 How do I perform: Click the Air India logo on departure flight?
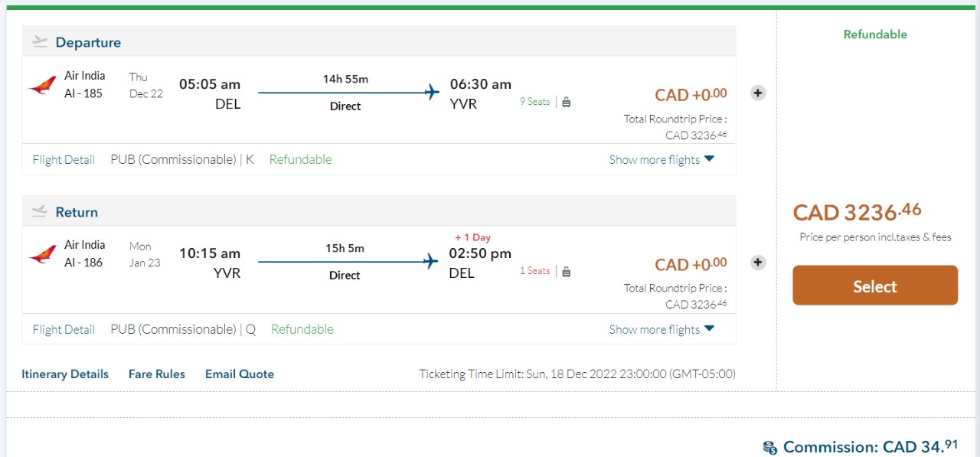click(43, 85)
